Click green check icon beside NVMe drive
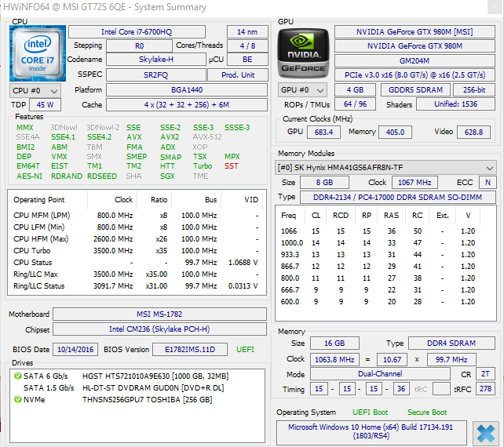The width and height of the screenshot is (504, 447). [18, 399]
